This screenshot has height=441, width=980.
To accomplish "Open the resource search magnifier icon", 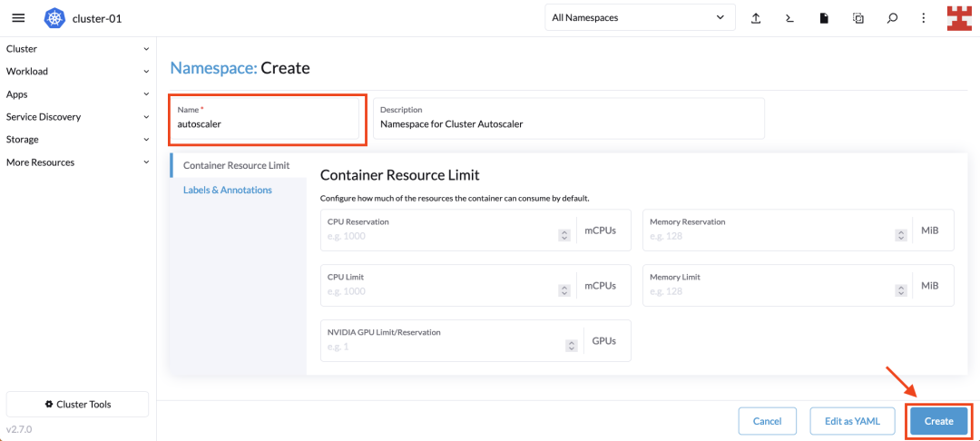I will pos(893,18).
